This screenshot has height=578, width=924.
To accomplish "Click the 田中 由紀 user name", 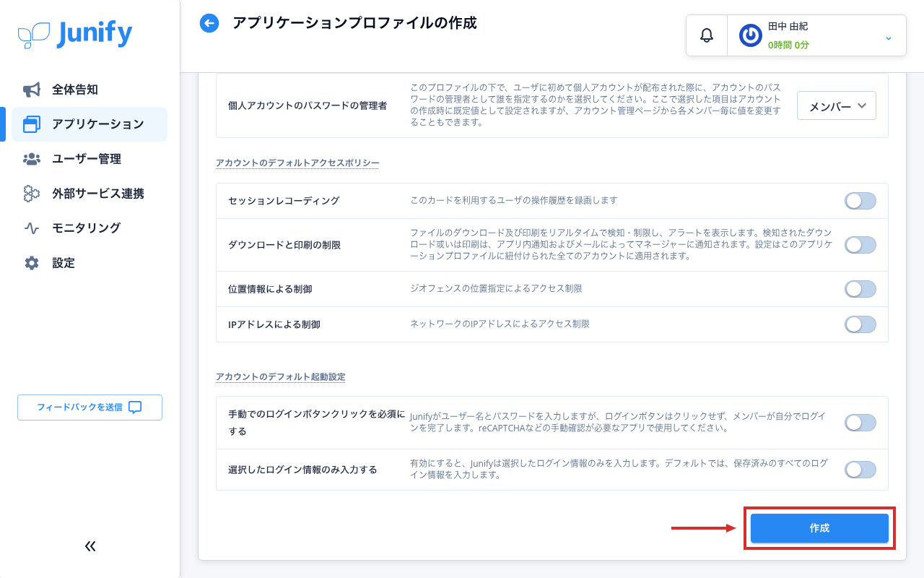I will pyautogui.click(x=788, y=26).
